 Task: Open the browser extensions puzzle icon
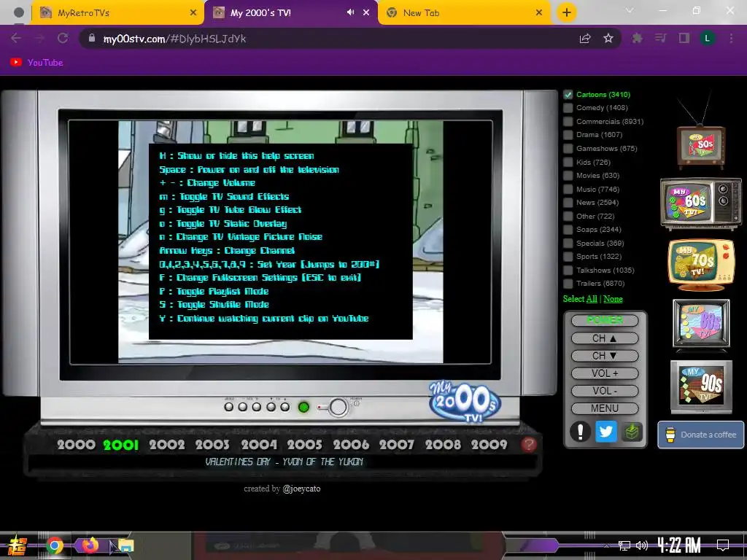[x=637, y=39]
